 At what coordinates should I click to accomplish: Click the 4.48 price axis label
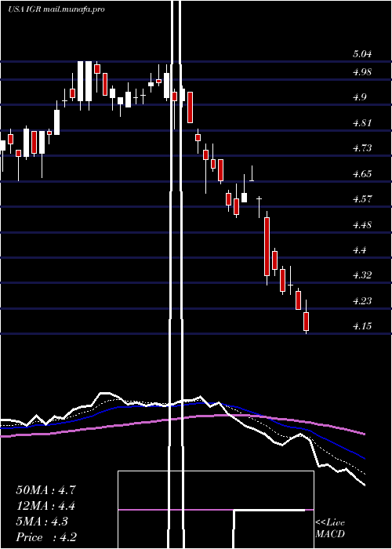tap(362, 225)
